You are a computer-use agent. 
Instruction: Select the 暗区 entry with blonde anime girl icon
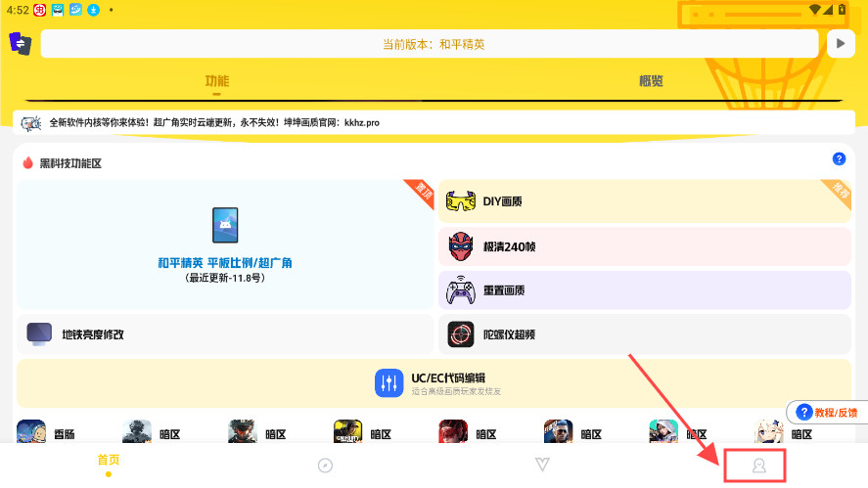783,432
